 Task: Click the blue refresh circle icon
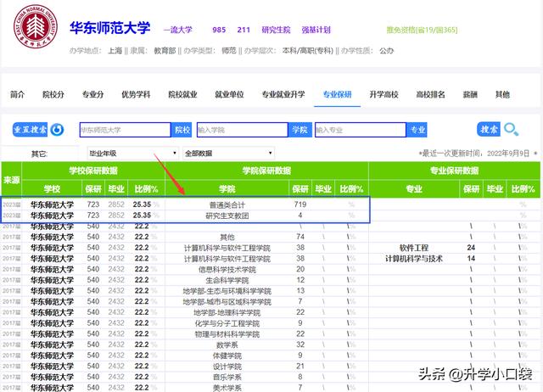click(x=57, y=130)
